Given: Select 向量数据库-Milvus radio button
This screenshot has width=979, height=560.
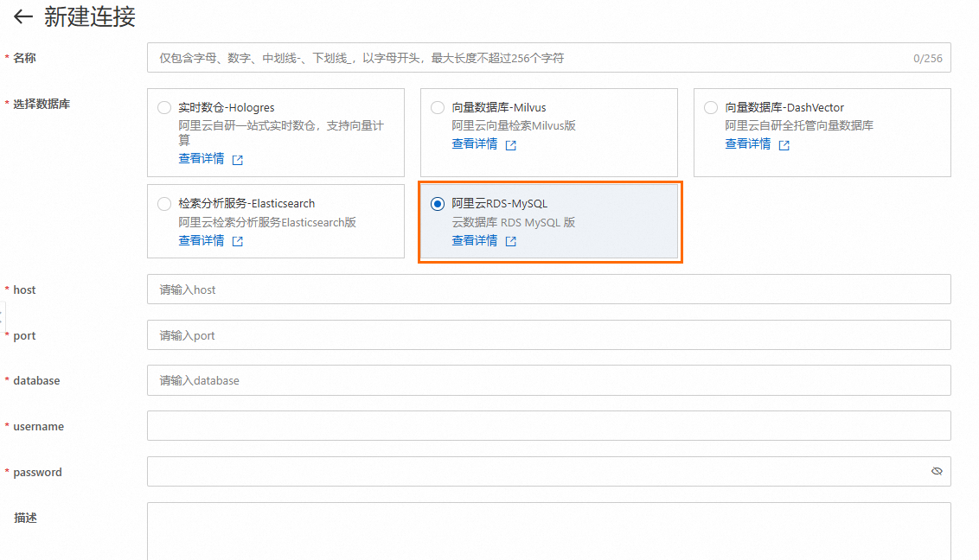Looking at the screenshot, I should pyautogui.click(x=438, y=107).
